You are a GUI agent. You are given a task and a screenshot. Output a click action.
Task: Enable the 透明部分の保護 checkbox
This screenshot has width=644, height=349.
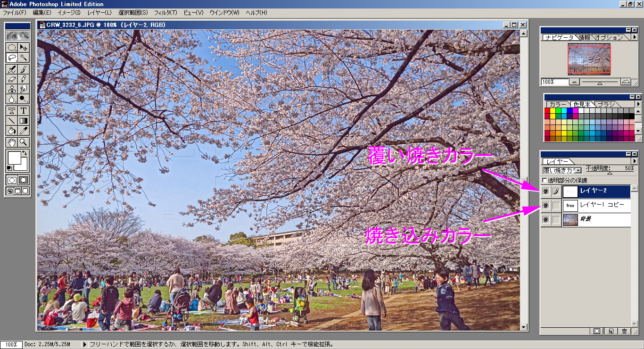(x=544, y=181)
